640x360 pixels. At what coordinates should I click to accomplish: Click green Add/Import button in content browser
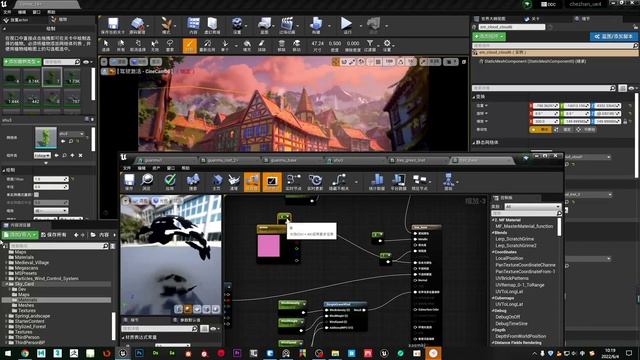(x=20, y=235)
